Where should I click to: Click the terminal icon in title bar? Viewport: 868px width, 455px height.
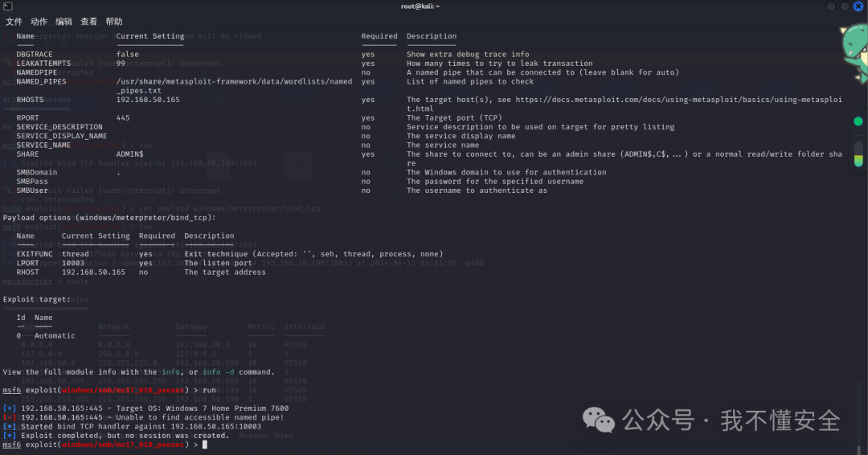click(x=8, y=6)
